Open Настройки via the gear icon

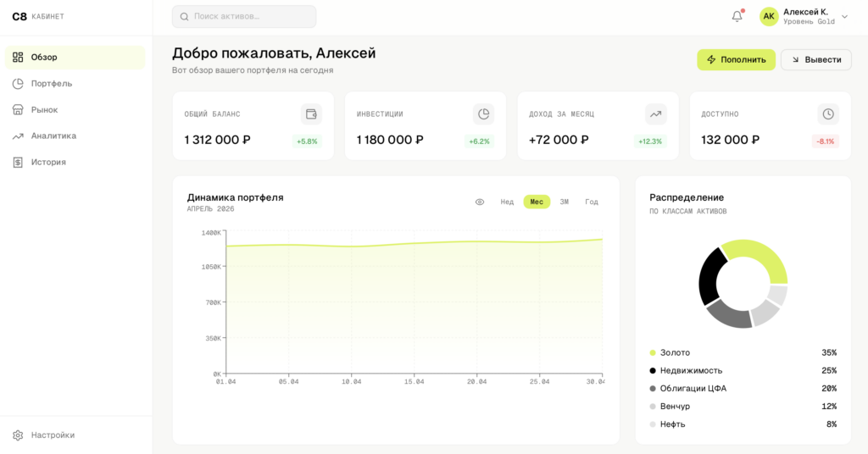(18, 435)
